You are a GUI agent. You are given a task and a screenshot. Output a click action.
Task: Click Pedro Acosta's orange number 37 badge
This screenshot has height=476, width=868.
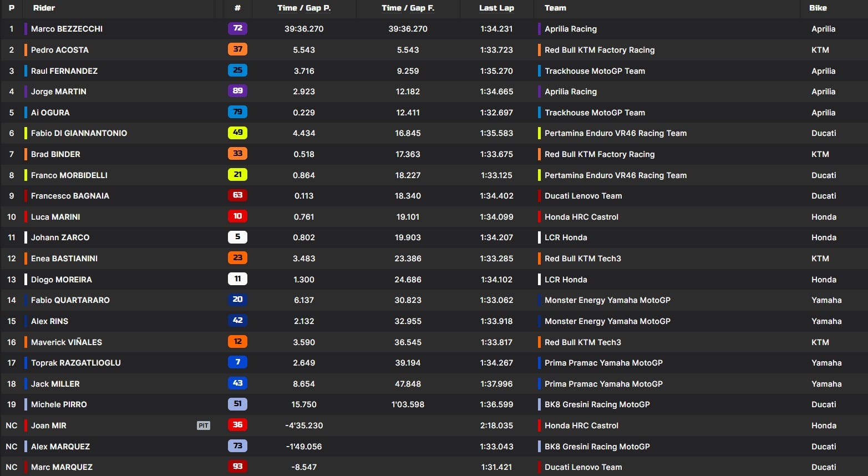237,49
